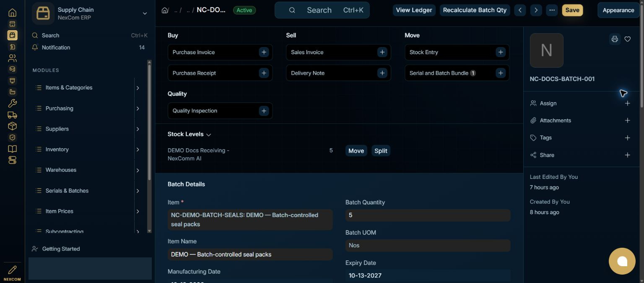Like the batch with the heart icon
Screen dimensions: 644x283
[628, 39]
